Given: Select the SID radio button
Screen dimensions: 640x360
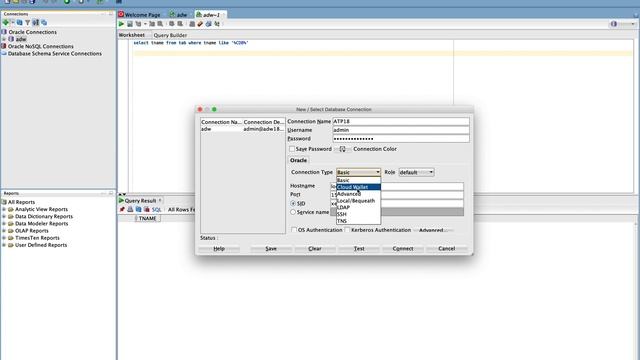Looking at the screenshot, I should click(x=293, y=203).
